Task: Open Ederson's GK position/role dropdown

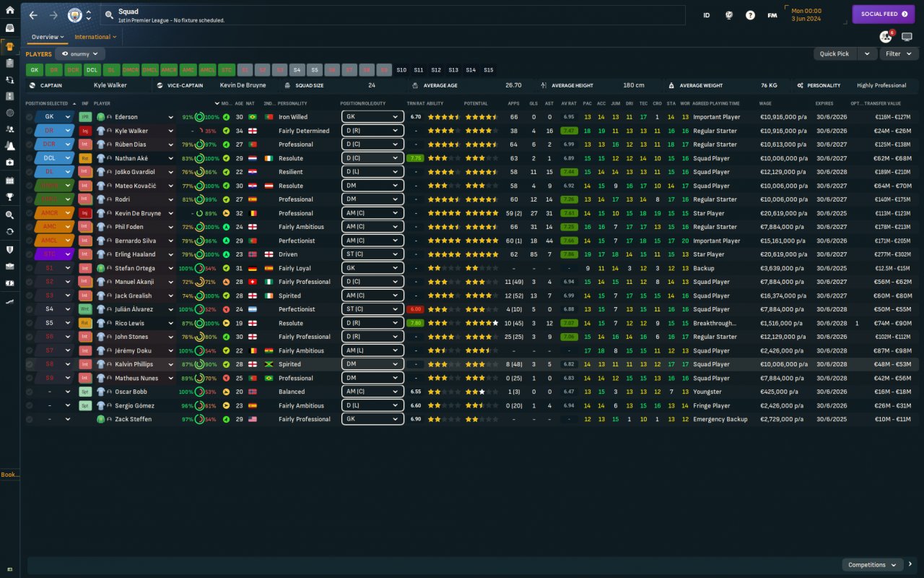Action: click(372, 117)
